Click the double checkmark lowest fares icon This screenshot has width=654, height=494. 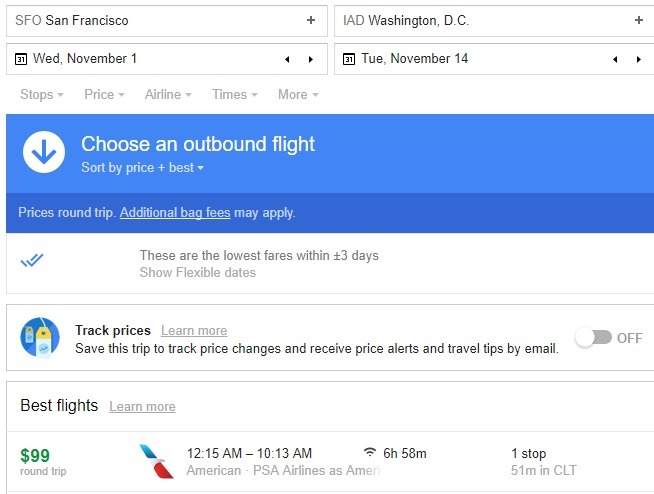coord(32,260)
